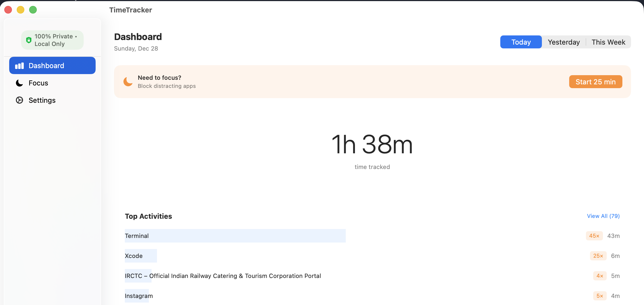Select the Focus moon icon in sidebar
This screenshot has height=305, width=644.
19,83
